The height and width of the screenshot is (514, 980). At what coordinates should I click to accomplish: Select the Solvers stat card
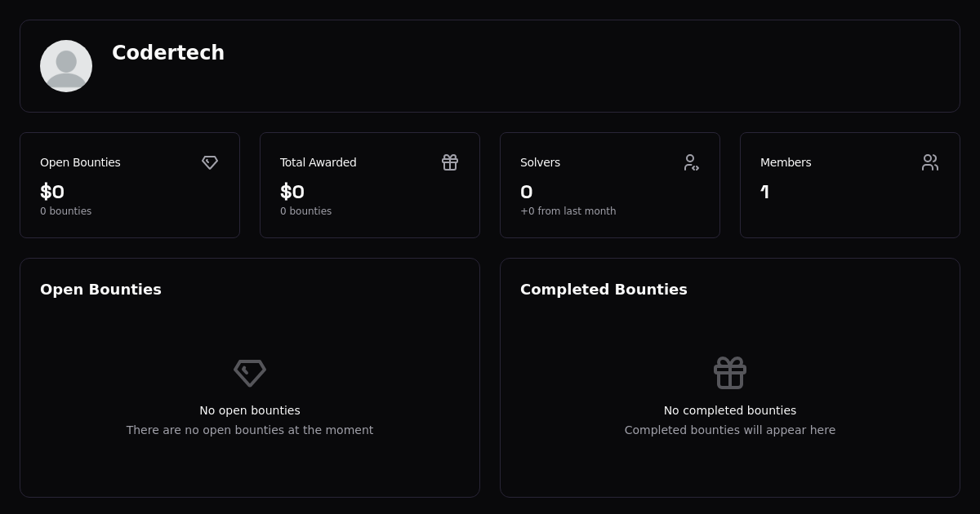(610, 184)
